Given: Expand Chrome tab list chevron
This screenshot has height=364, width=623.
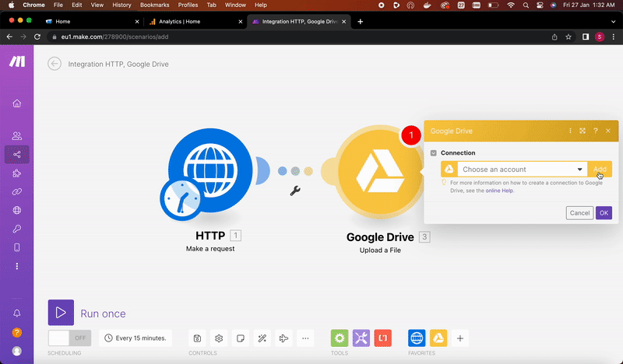Looking at the screenshot, I should click(x=613, y=22).
